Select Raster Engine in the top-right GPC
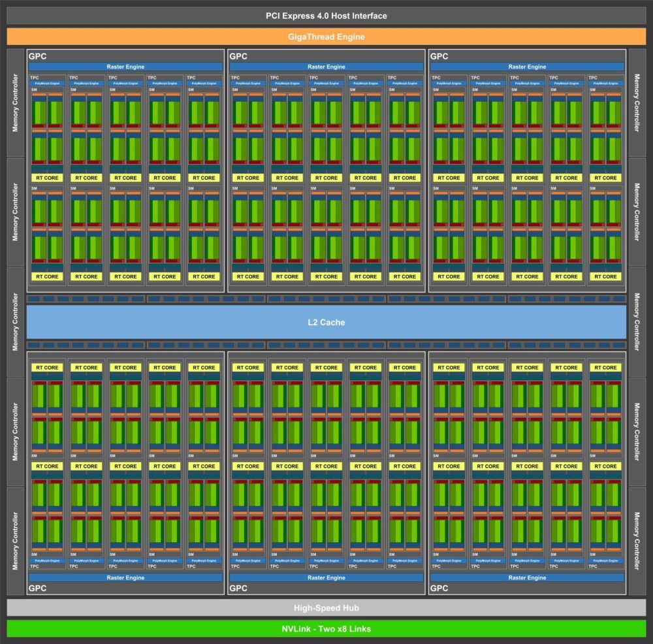Screen dimensions: 653x644 pyautogui.click(x=527, y=67)
